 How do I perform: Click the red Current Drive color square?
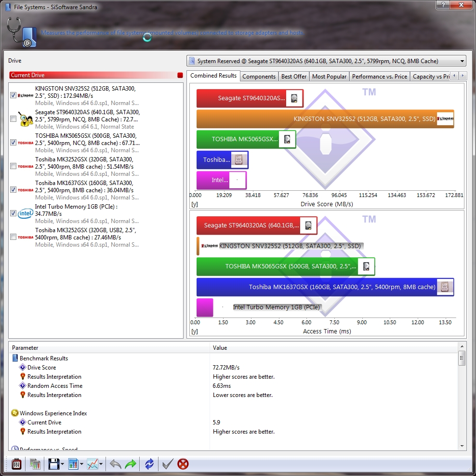pos(180,75)
